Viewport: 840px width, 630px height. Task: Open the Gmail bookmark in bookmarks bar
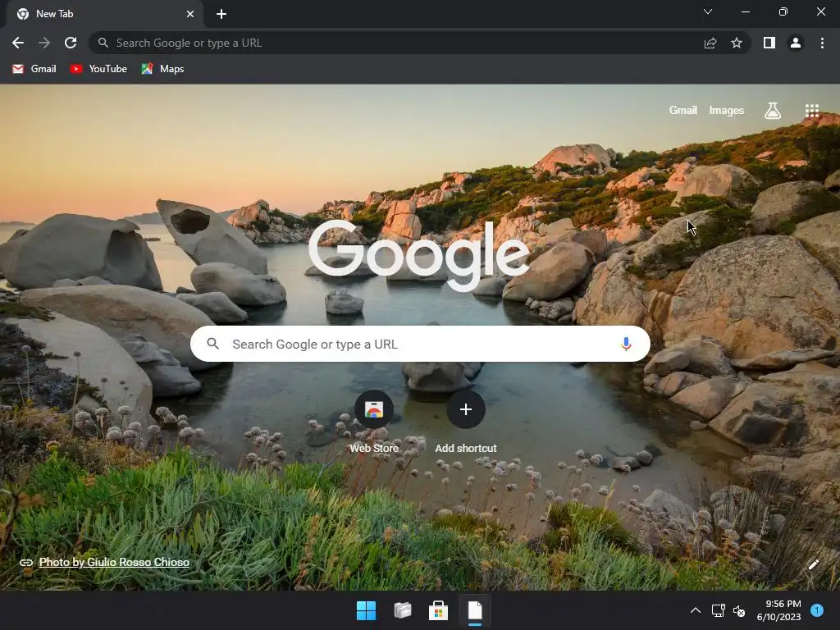click(x=34, y=69)
